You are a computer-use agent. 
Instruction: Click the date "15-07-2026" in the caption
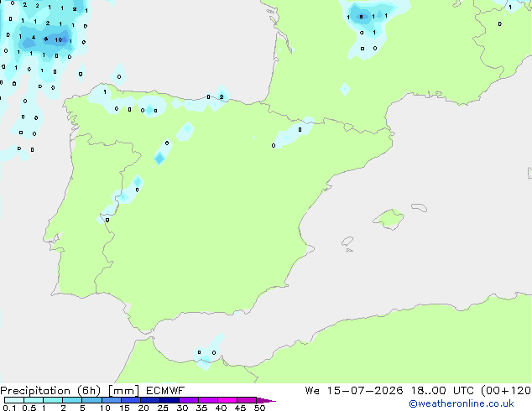[x=365, y=391]
